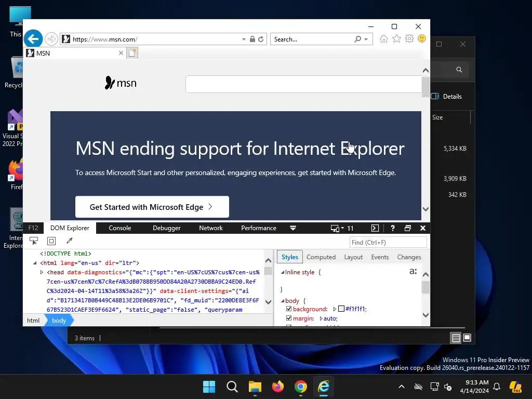
Task: Toggle the Details pane in File Explorer
Action: pyautogui.click(x=446, y=96)
